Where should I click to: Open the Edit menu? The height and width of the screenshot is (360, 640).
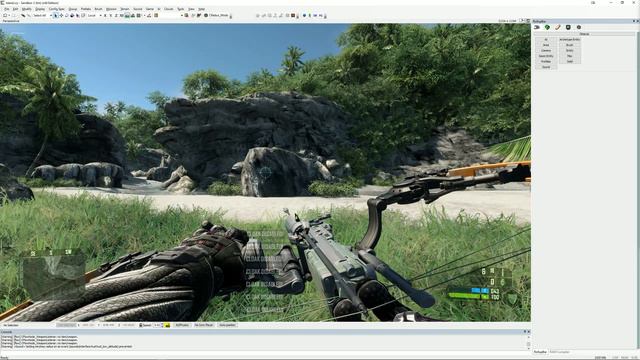click(x=15, y=9)
